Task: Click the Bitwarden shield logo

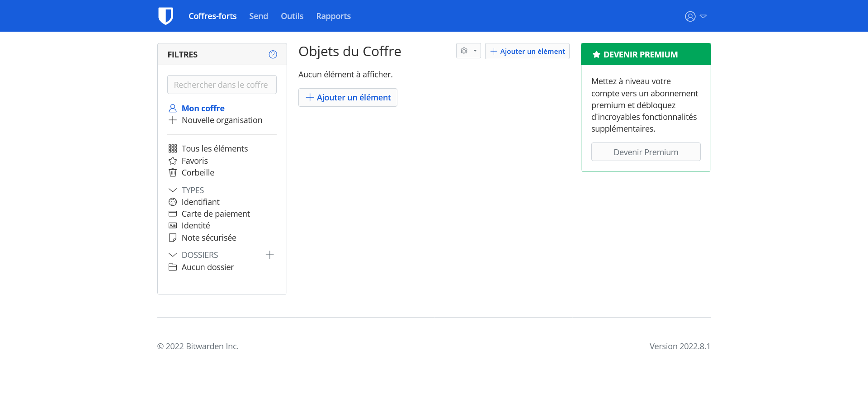Action: click(x=165, y=16)
